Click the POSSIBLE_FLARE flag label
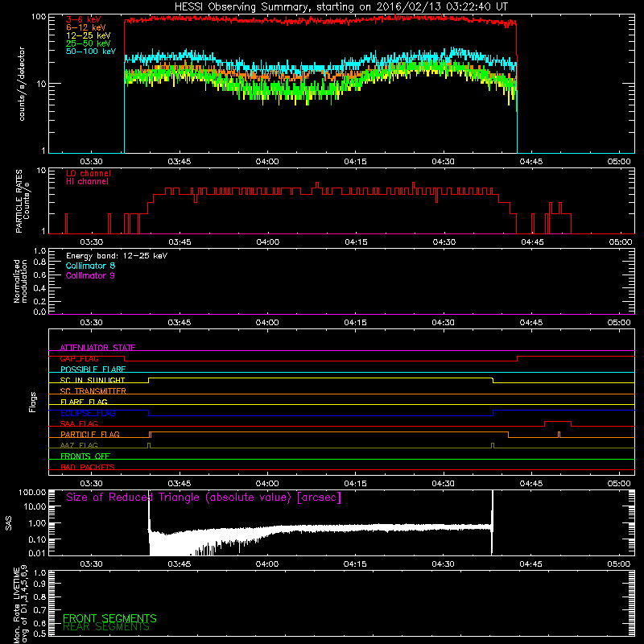 pyautogui.click(x=93, y=369)
